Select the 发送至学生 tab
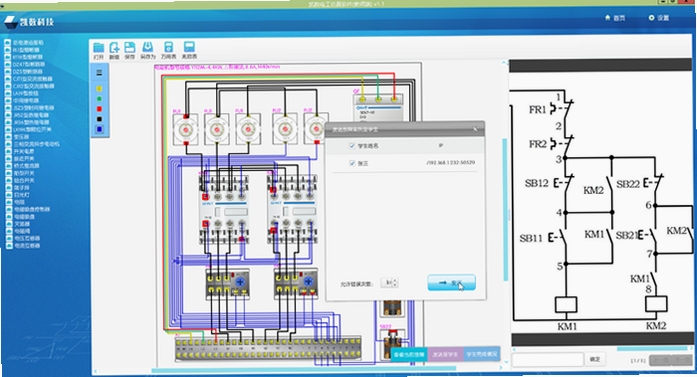 click(445, 354)
